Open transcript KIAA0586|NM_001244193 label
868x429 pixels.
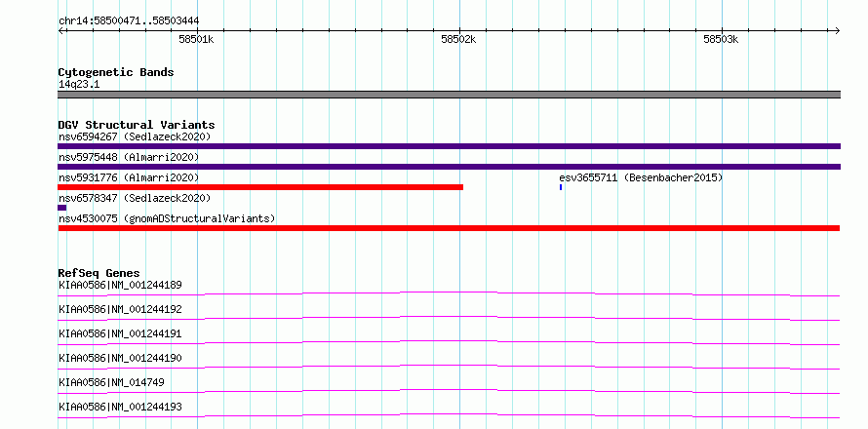120,407
